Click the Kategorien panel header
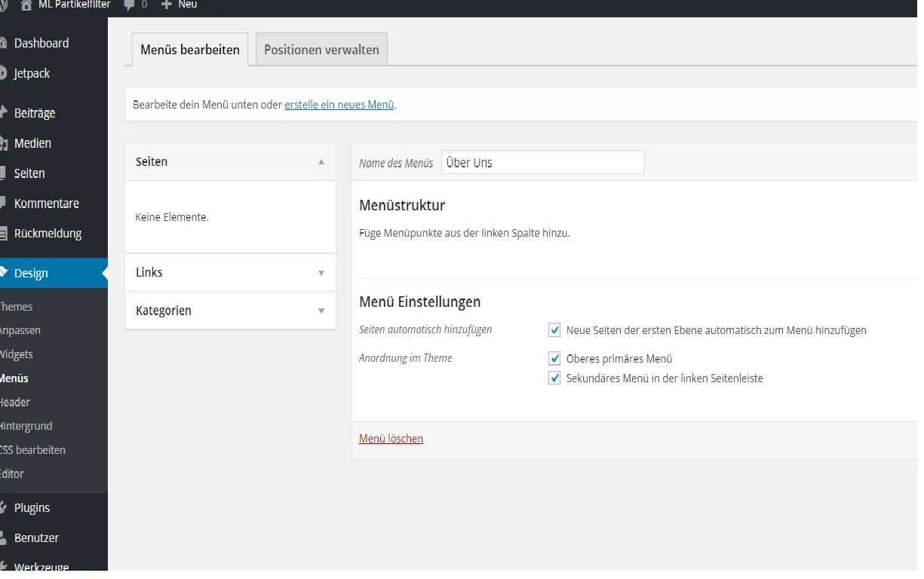Image resolution: width=924 pixels, height=579 pixels. click(230, 311)
